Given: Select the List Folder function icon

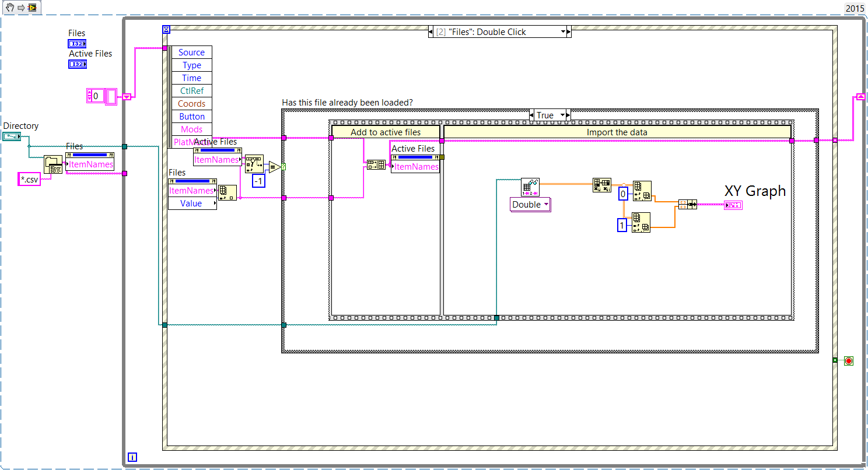Looking at the screenshot, I should [54, 166].
